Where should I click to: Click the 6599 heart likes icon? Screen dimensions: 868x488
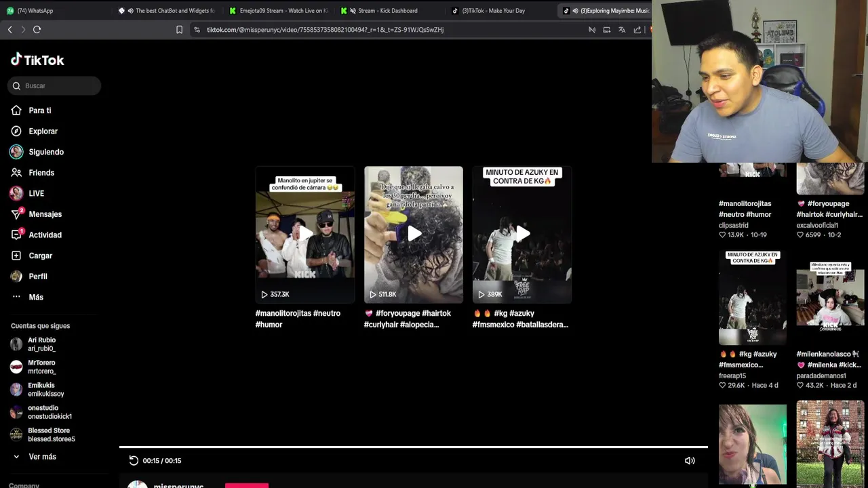coord(800,235)
